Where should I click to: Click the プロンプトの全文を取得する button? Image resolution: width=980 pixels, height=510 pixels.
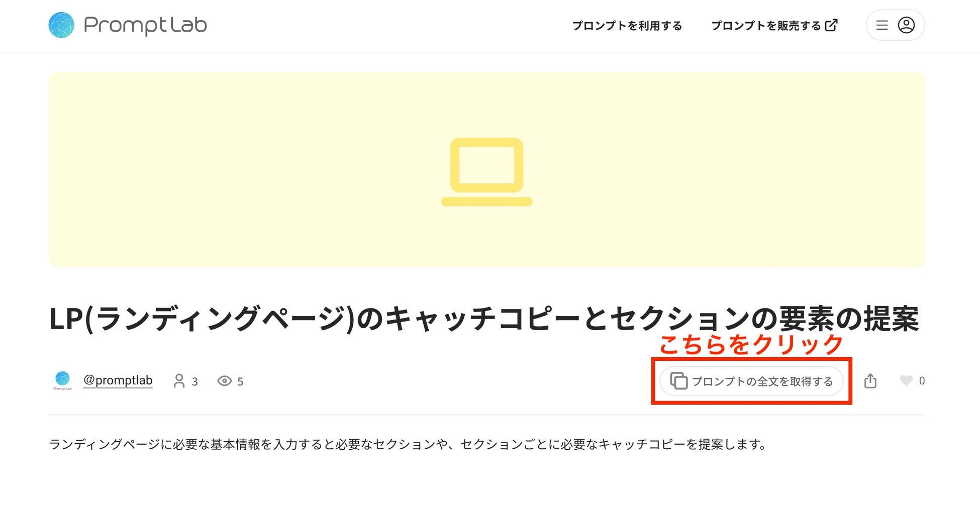(751, 381)
